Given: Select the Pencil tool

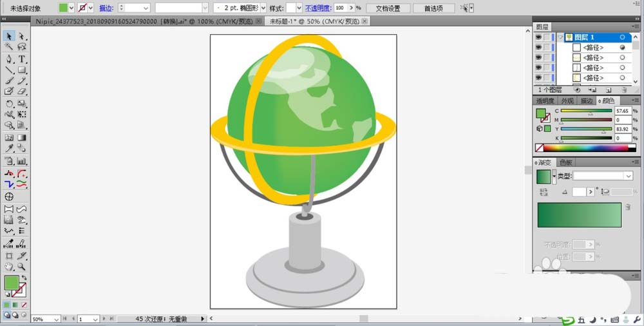Looking at the screenshot, I should [21, 81].
